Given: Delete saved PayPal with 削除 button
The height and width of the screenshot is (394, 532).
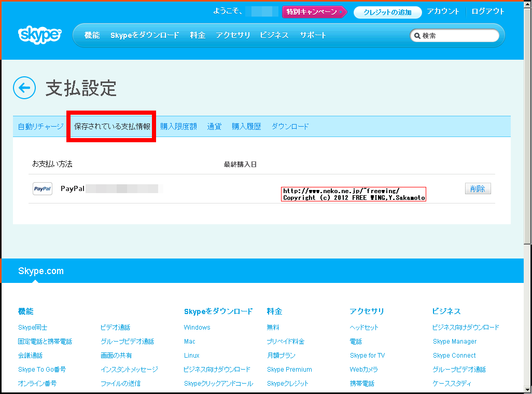Looking at the screenshot, I should (478, 189).
